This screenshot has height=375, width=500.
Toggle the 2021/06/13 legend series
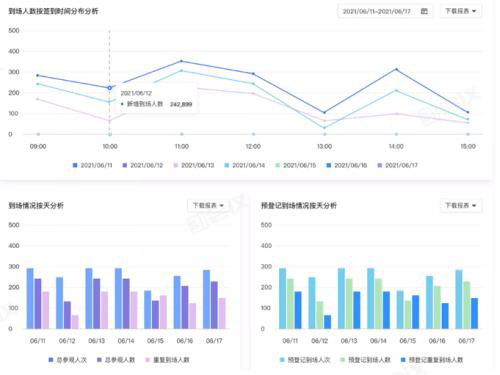(194, 165)
